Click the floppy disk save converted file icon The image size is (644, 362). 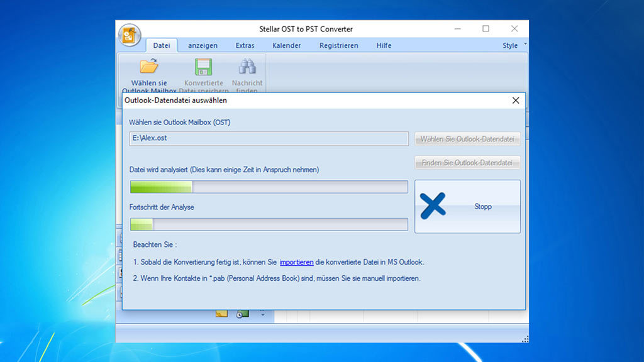click(203, 67)
